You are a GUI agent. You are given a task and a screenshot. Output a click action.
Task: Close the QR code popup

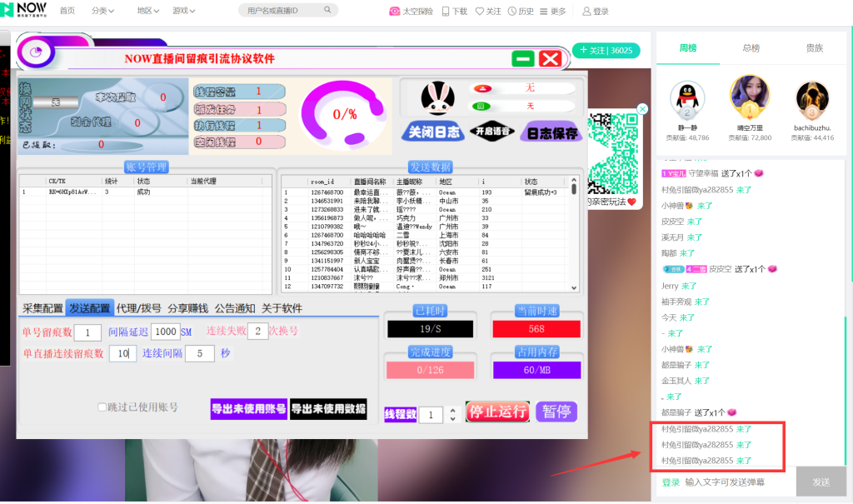[x=642, y=109]
